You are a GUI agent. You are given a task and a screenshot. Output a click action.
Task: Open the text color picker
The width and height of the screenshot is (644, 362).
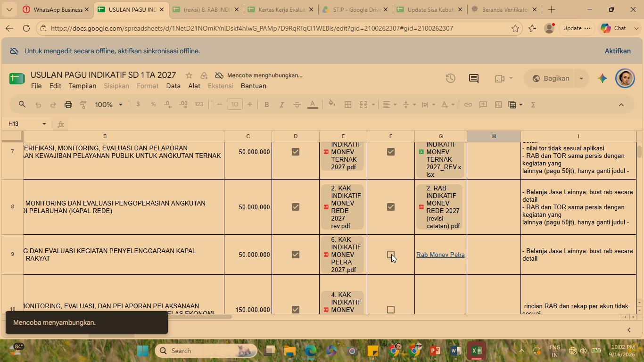point(313,105)
